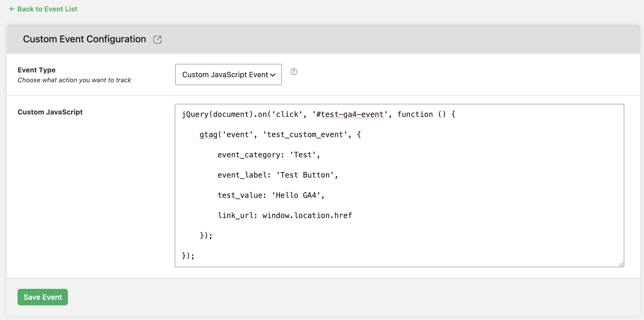Click the code line 'test_value: 'Hello GA4','
The image size is (644, 320).
(271, 195)
